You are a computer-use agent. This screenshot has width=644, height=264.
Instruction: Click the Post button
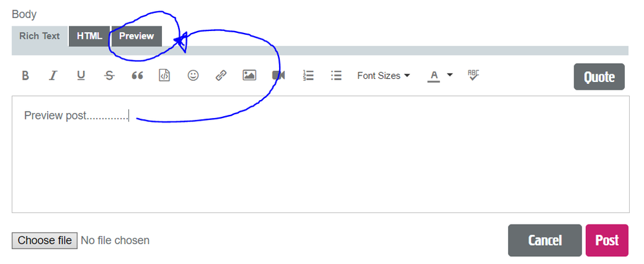pos(607,240)
